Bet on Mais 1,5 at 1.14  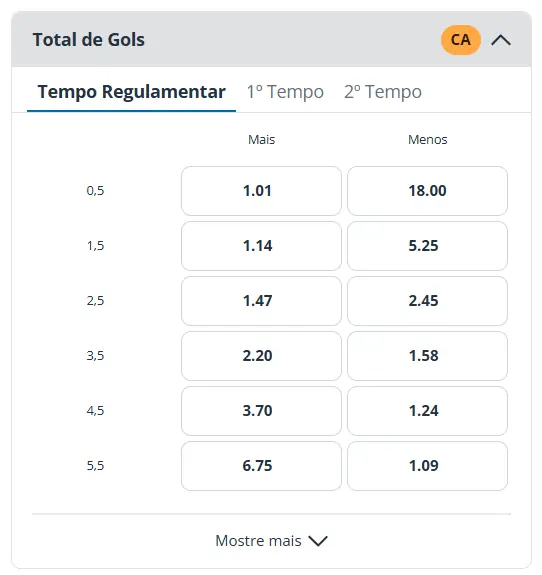point(261,246)
